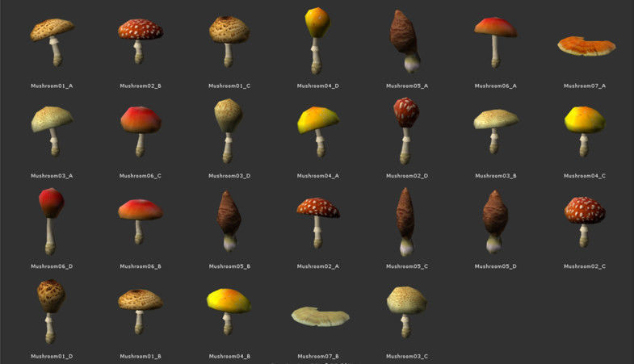
Task: Click the 'Mushroom02_D' name label
Action: pos(407,176)
